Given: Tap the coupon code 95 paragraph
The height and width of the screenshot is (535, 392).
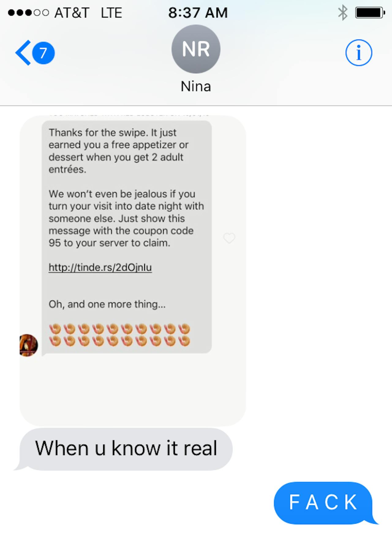Looking at the screenshot, I should 126,218.
